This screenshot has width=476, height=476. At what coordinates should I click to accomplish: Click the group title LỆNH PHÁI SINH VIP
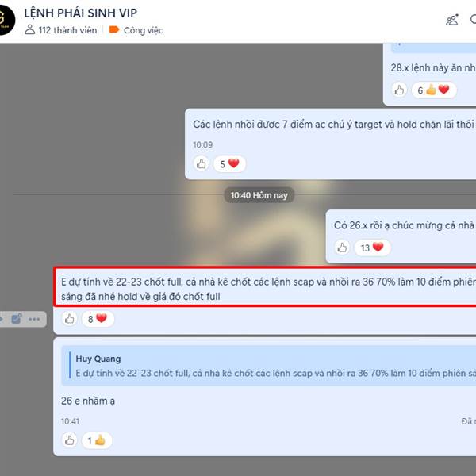tap(81, 13)
